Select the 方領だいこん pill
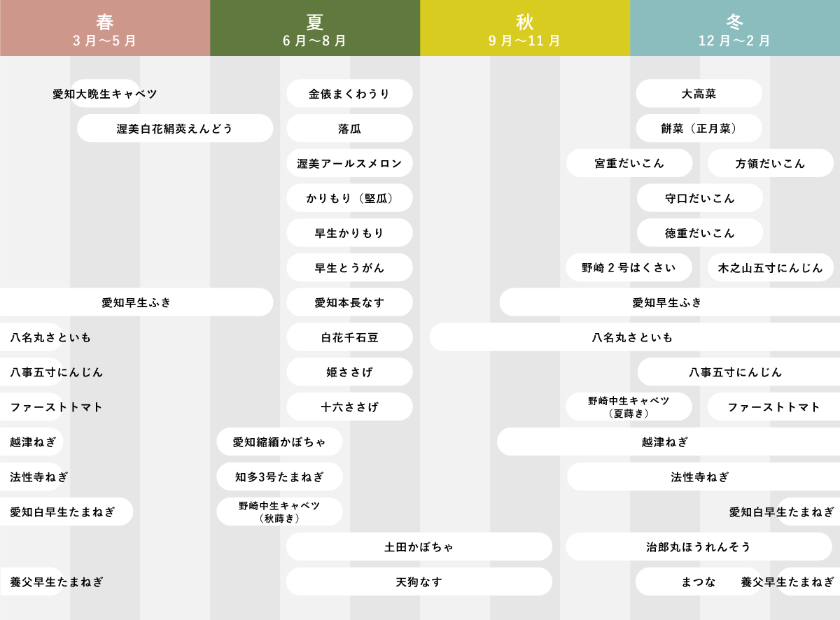This screenshot has height=620, width=840. (770, 163)
